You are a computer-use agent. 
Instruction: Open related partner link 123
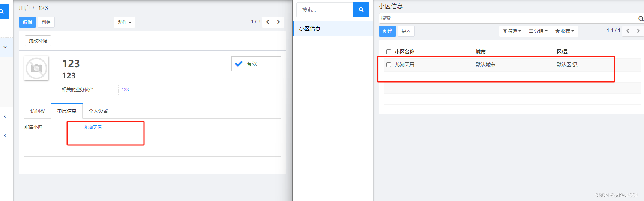125,90
